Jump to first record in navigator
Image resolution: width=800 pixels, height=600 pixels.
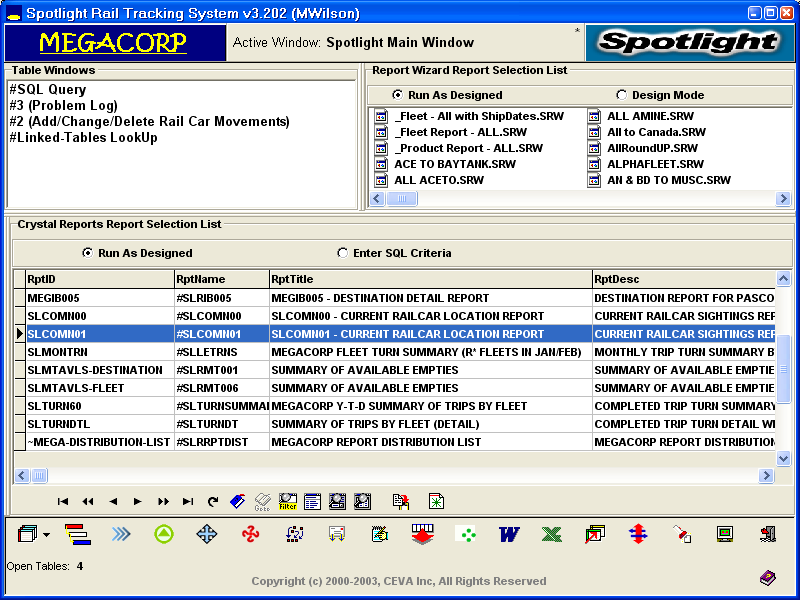click(x=63, y=502)
